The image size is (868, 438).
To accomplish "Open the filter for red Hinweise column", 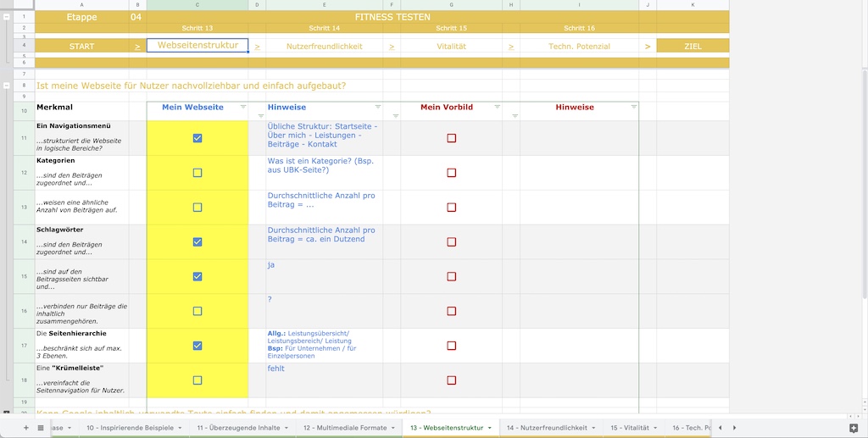I will [633, 107].
